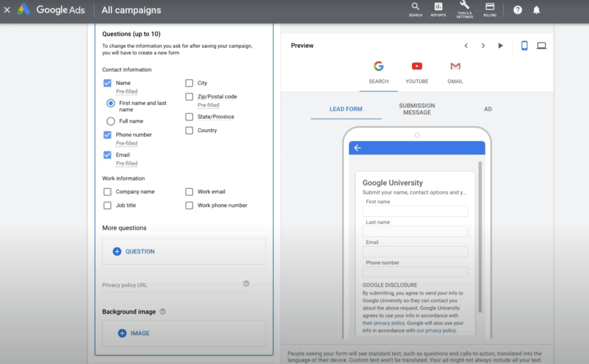
Task: Enable the State/Province checkbox
Action: pos(189,117)
